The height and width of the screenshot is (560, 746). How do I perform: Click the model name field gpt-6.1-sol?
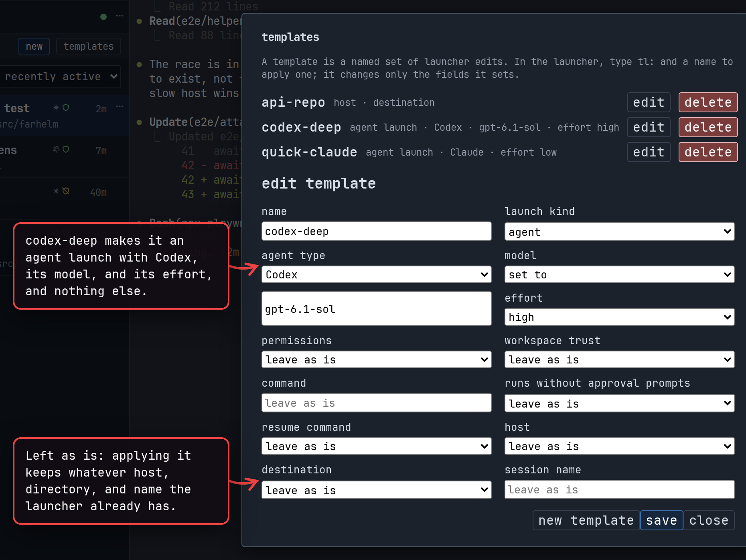point(376,308)
